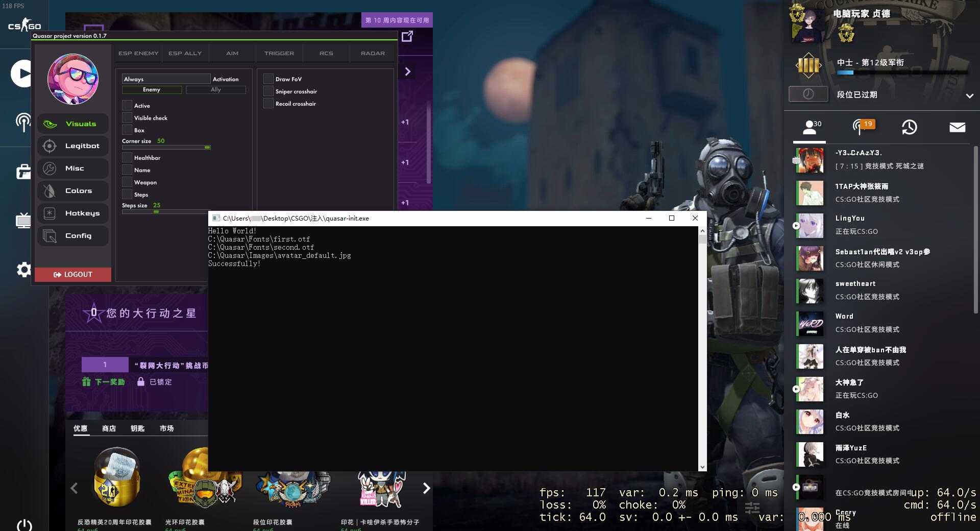Click the Quasar profile avatar
980x531 pixels.
(x=73, y=79)
